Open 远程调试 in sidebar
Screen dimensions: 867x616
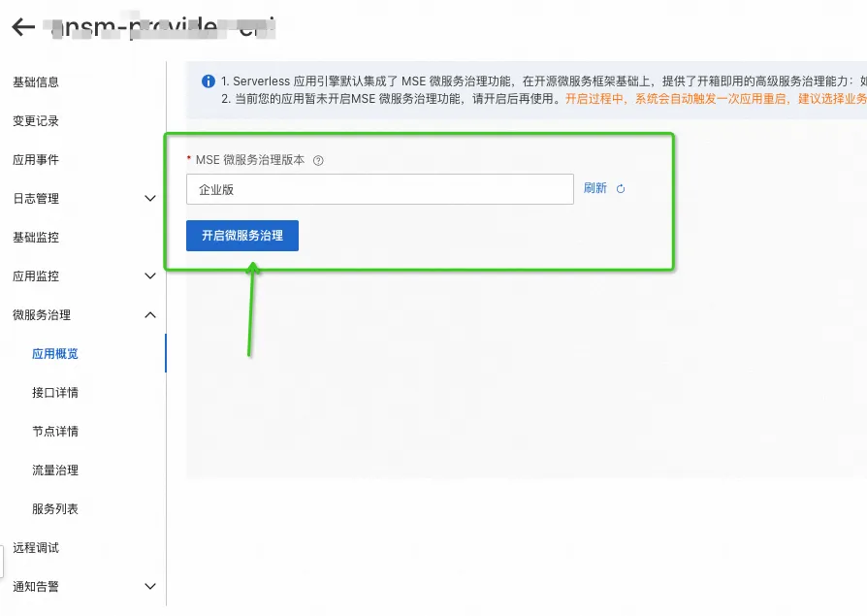[x=36, y=547]
